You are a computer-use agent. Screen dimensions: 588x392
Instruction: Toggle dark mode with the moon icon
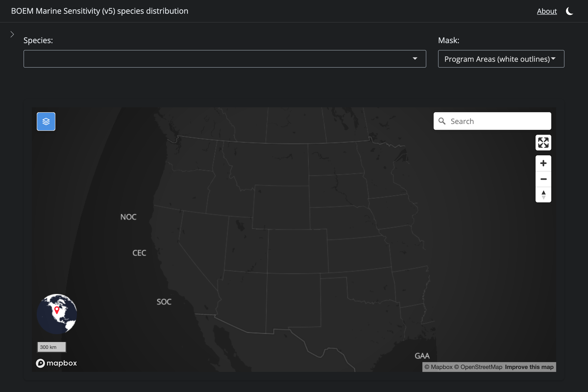click(569, 11)
